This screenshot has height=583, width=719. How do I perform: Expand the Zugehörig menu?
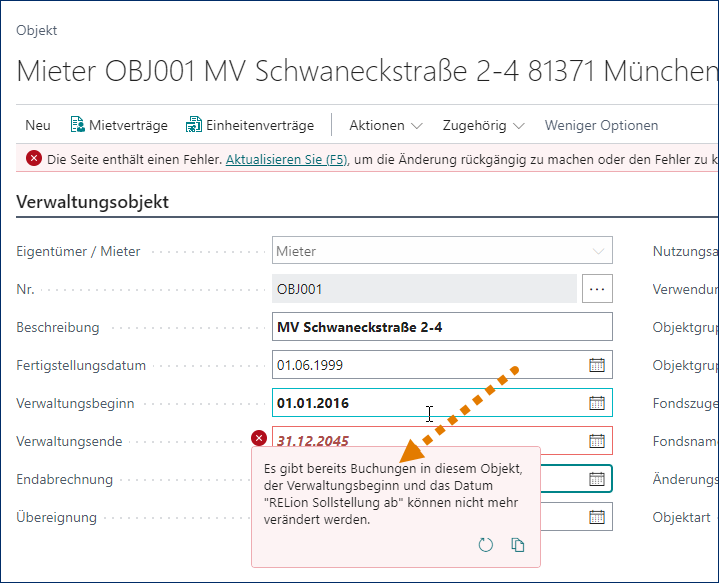point(483,125)
